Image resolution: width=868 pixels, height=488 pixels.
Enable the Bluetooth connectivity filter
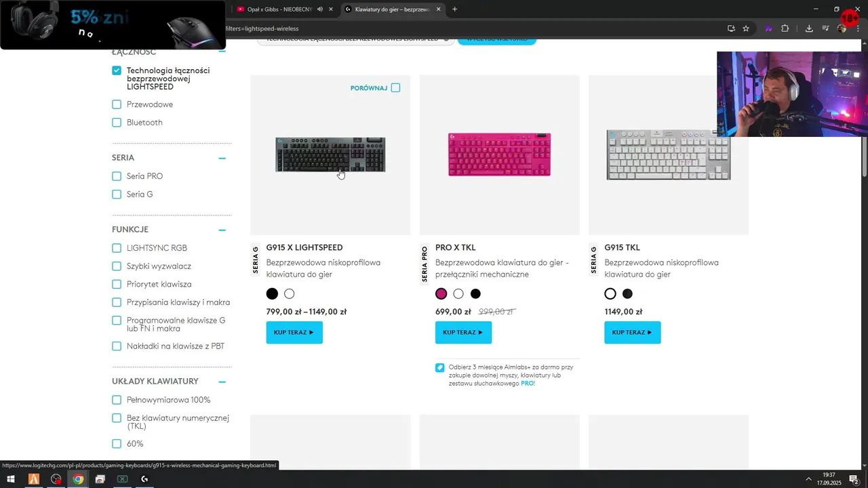point(117,123)
